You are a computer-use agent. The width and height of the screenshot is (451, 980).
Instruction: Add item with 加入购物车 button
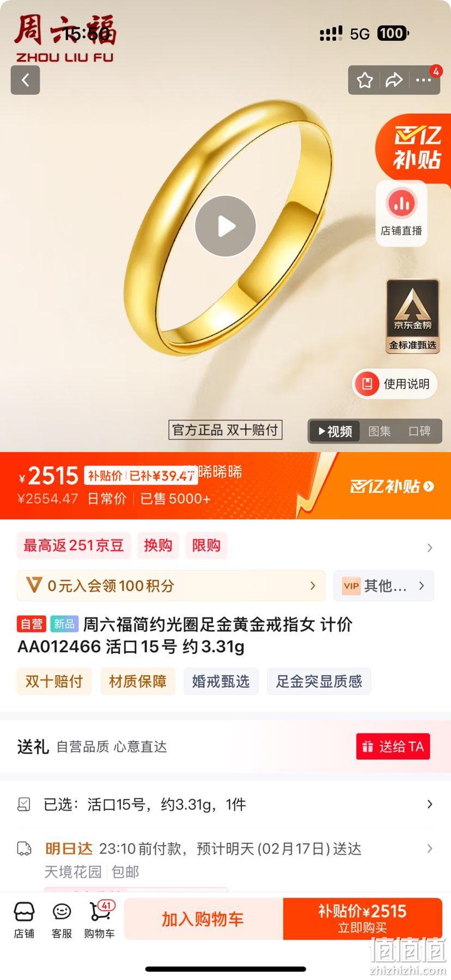(203, 919)
